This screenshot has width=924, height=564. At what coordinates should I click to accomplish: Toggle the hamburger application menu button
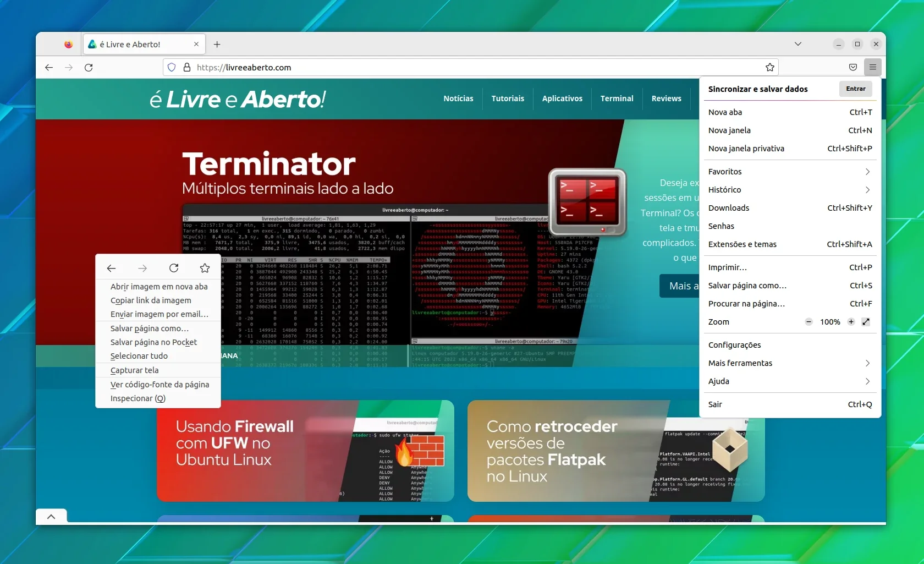873,68
